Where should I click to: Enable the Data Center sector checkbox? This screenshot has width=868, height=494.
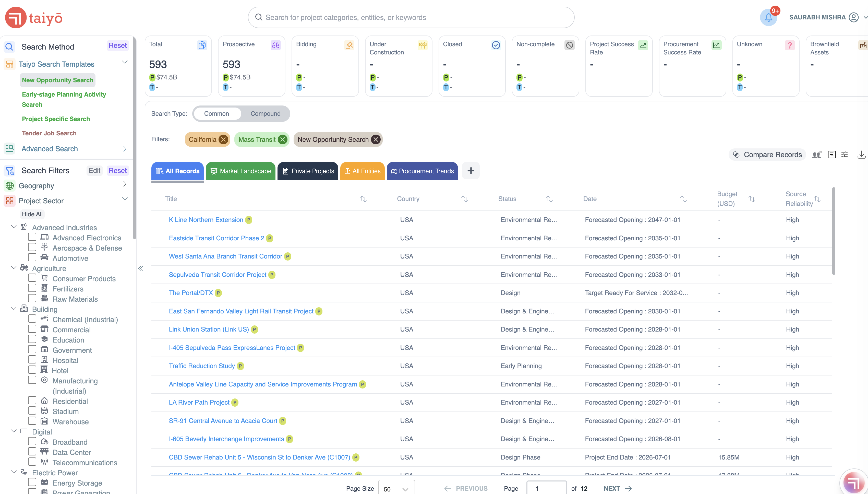[32, 452]
